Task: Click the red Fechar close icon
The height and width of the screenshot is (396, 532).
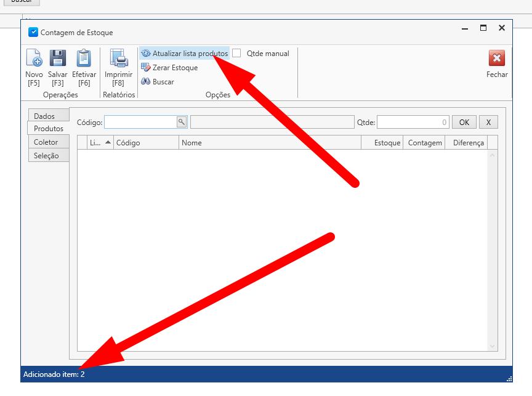Action: [x=496, y=59]
